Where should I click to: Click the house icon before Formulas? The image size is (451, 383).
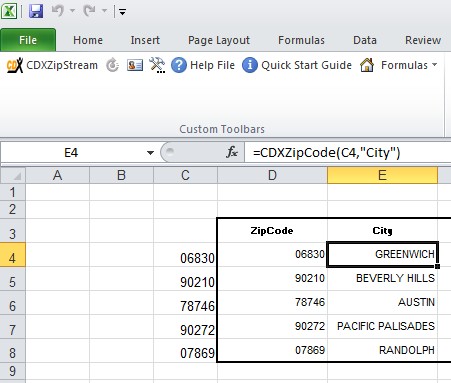click(367, 65)
